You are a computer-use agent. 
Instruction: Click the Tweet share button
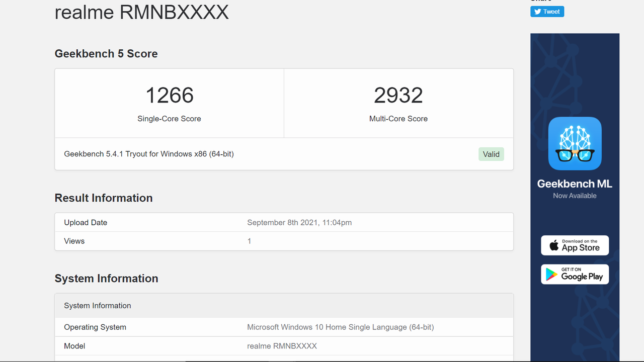coord(547,12)
